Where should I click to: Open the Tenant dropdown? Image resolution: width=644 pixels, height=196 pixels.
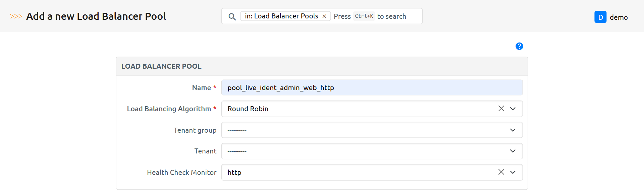point(372,151)
